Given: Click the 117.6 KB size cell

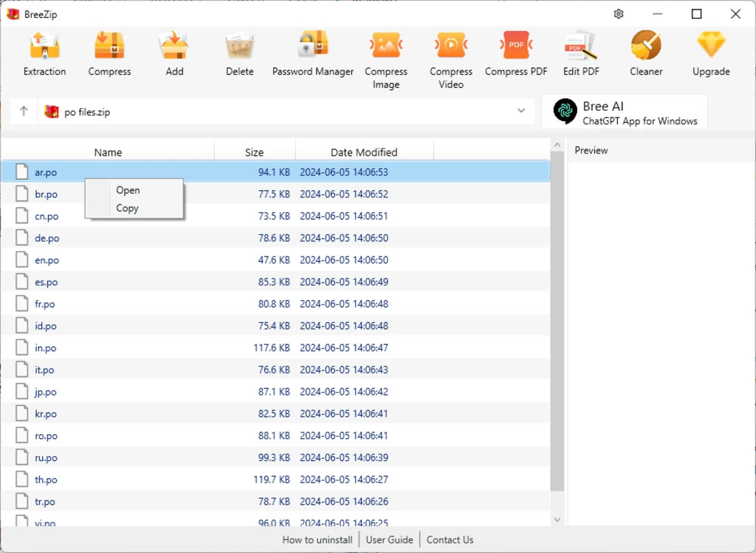Looking at the screenshot, I should point(272,348).
